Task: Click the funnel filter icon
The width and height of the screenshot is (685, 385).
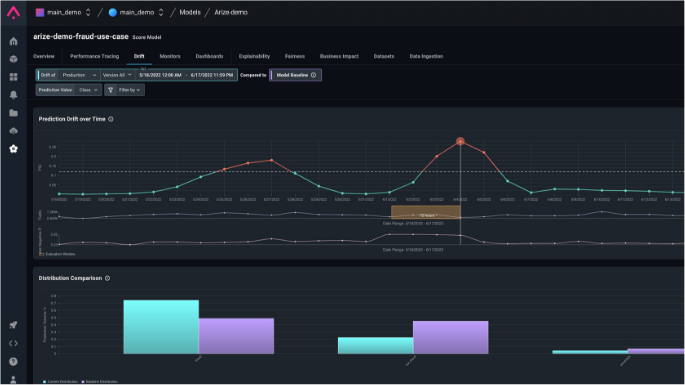Action: click(111, 90)
